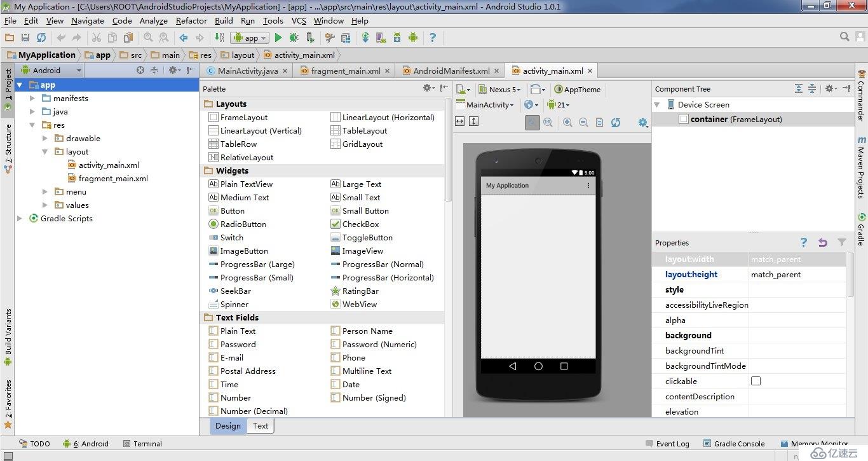Refresh the layout preview
The height and width of the screenshot is (461, 868).
(x=615, y=123)
